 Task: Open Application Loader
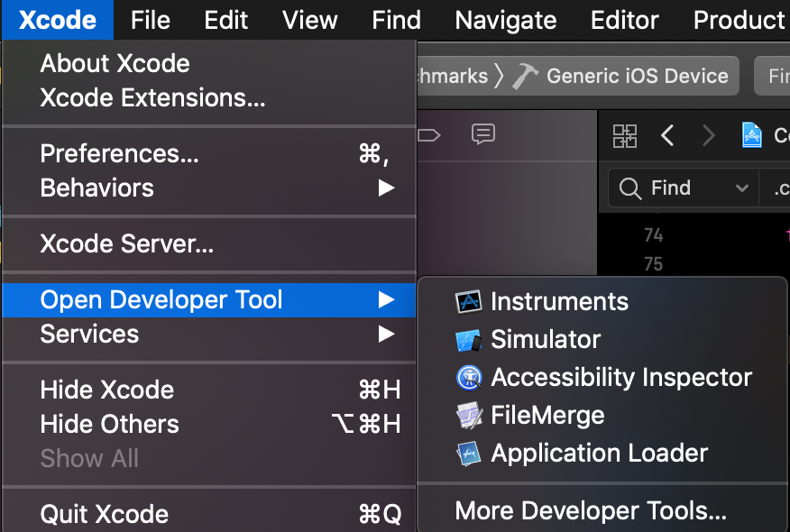pos(602,454)
